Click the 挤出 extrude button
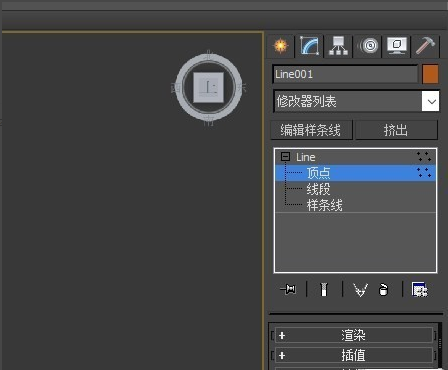Image resolution: width=448 pixels, height=370 pixels. tap(396, 130)
